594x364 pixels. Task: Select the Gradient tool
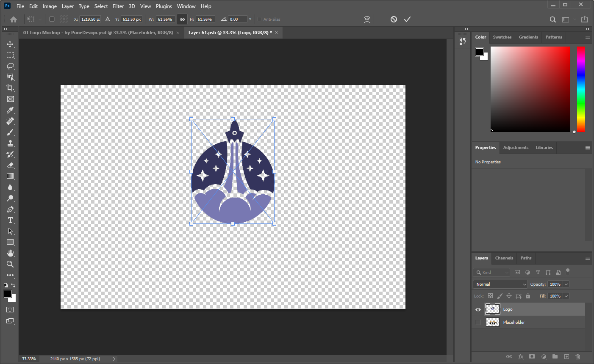(10, 176)
